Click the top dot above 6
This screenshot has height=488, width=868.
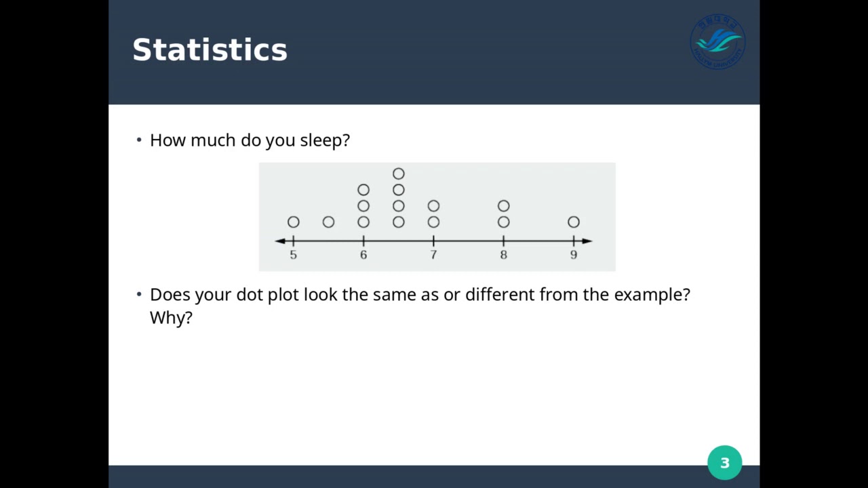pyautogui.click(x=363, y=190)
